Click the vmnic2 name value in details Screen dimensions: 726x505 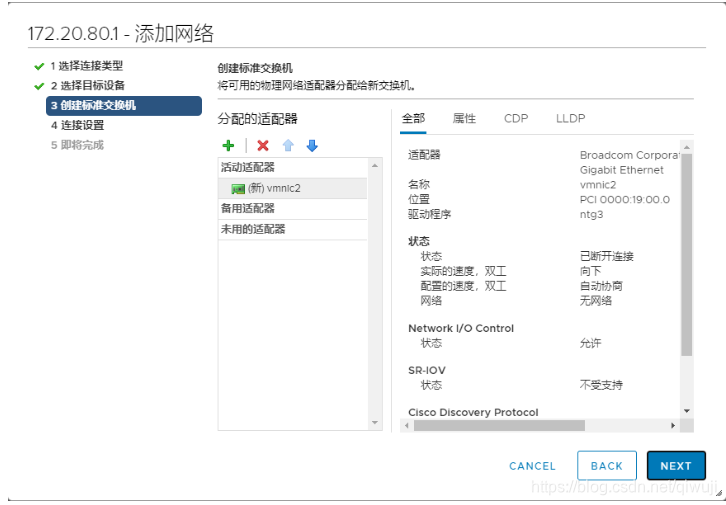coord(598,185)
